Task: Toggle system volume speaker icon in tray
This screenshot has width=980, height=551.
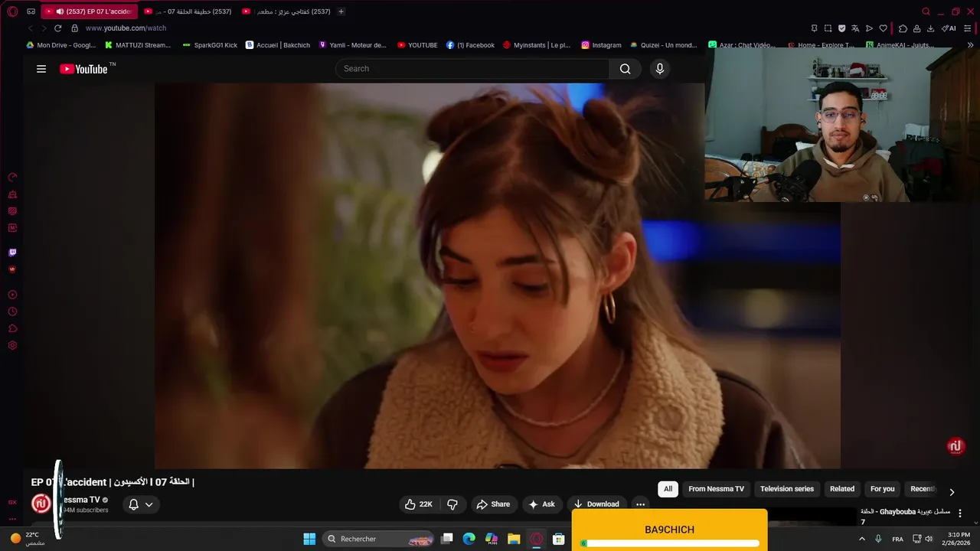Action: tap(929, 539)
